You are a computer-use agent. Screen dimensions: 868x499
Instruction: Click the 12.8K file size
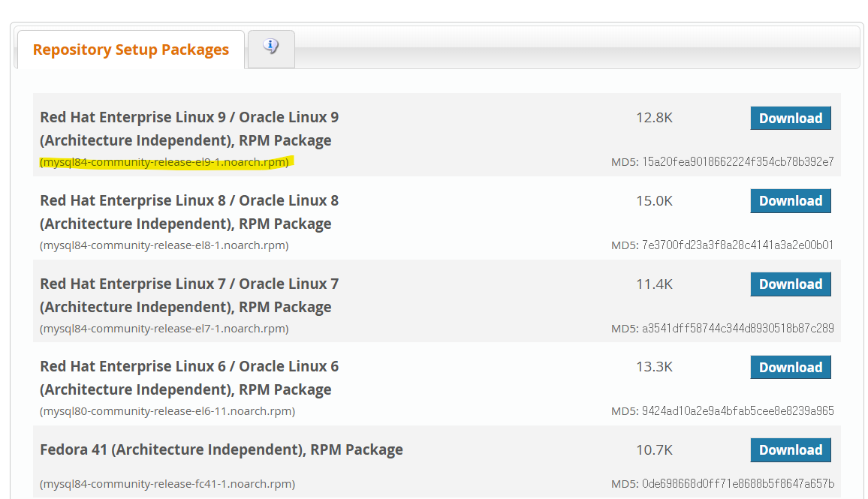(x=654, y=117)
